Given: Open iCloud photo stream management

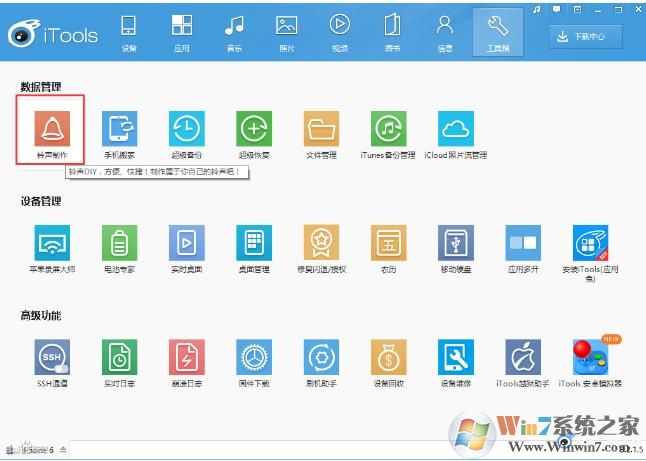Looking at the screenshot, I should (x=456, y=129).
